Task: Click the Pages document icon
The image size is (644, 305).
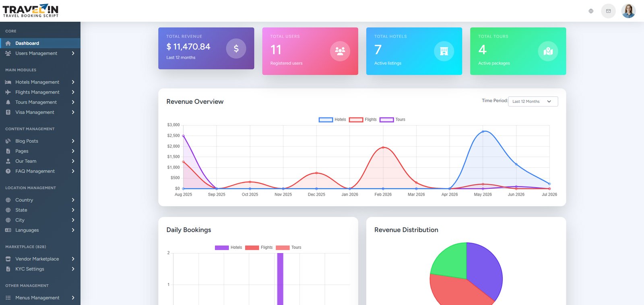Action: pyautogui.click(x=8, y=151)
